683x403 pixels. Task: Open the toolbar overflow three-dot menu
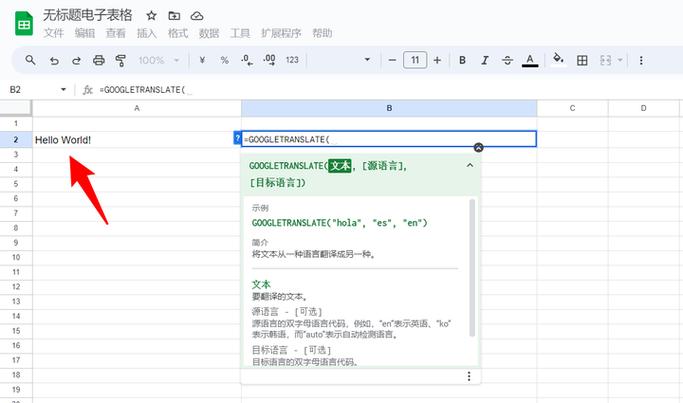pos(641,60)
